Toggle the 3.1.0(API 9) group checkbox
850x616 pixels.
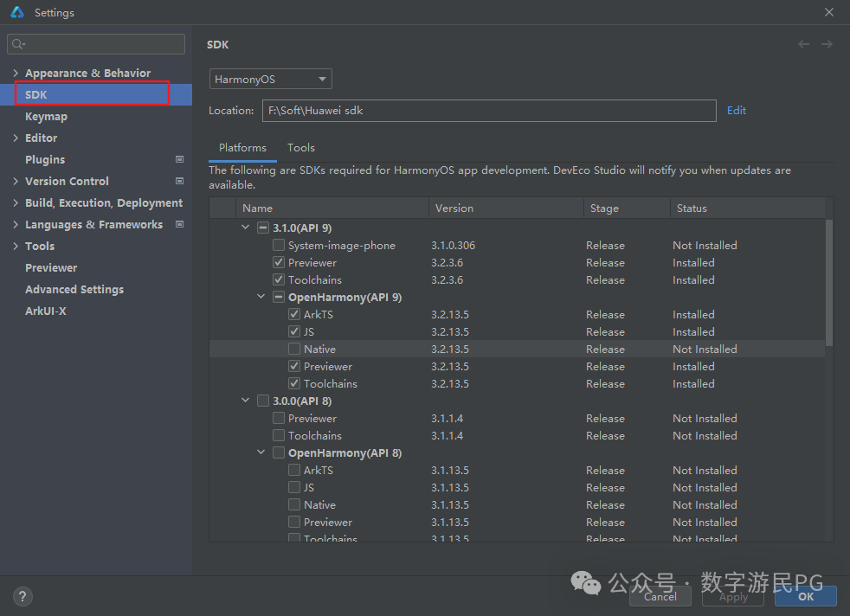263,228
